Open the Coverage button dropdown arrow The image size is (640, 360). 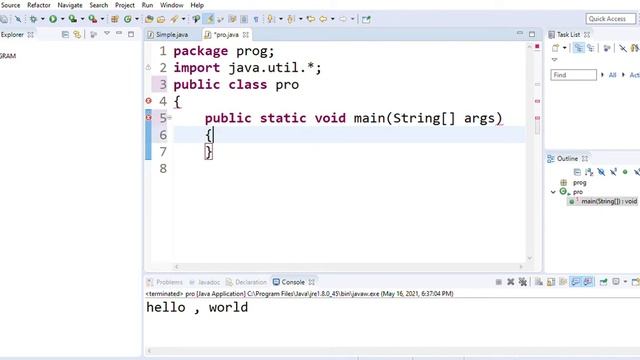pyautogui.click(x=82, y=19)
